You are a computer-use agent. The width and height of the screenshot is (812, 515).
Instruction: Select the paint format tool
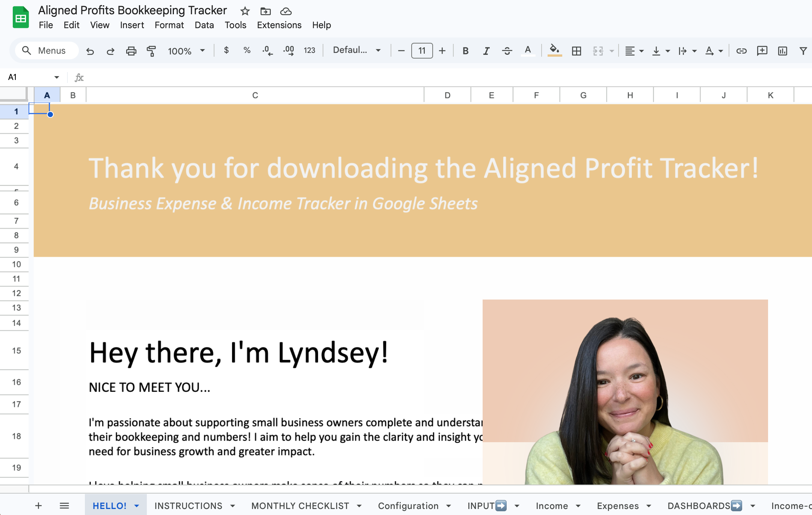point(151,51)
